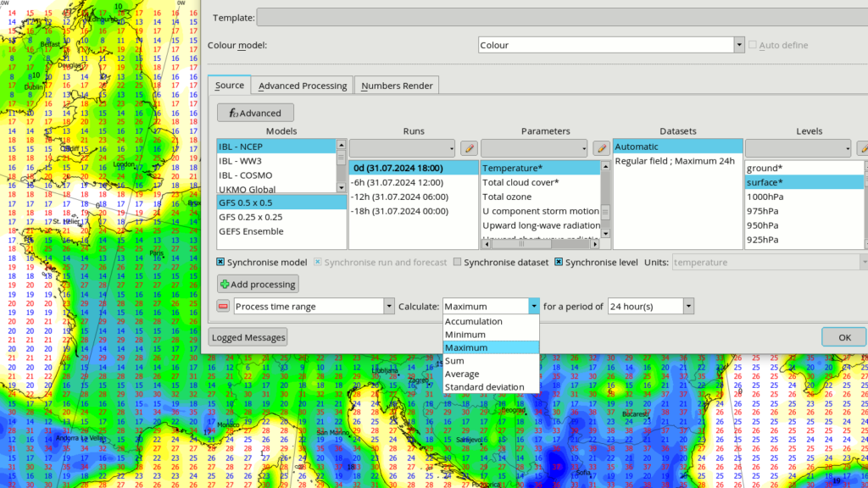Click the pencil icon beside the Runs dropdown
This screenshot has height=488, width=868.
[x=469, y=147]
